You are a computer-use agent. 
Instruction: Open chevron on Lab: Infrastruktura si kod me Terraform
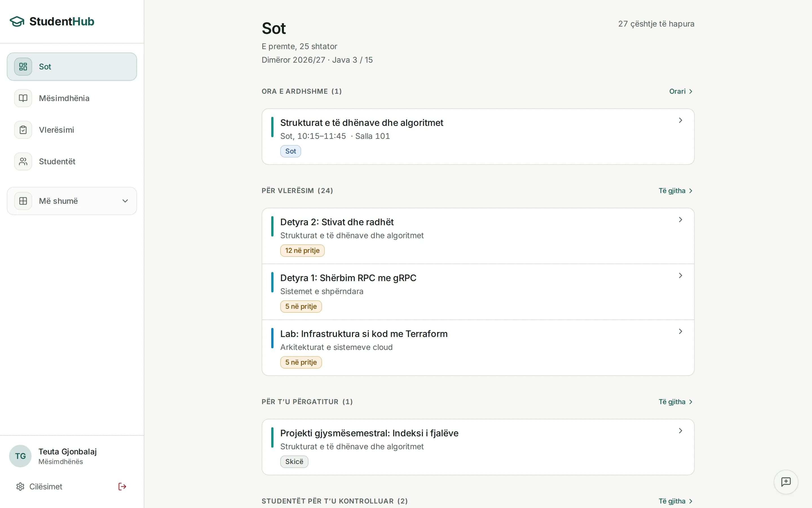(x=680, y=331)
